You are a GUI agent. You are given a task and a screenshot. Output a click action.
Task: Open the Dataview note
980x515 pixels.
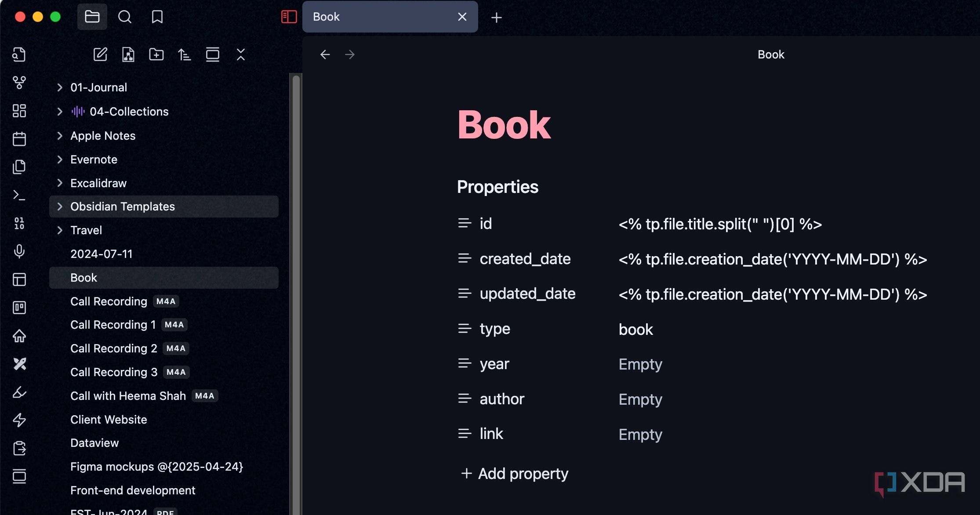tap(94, 443)
